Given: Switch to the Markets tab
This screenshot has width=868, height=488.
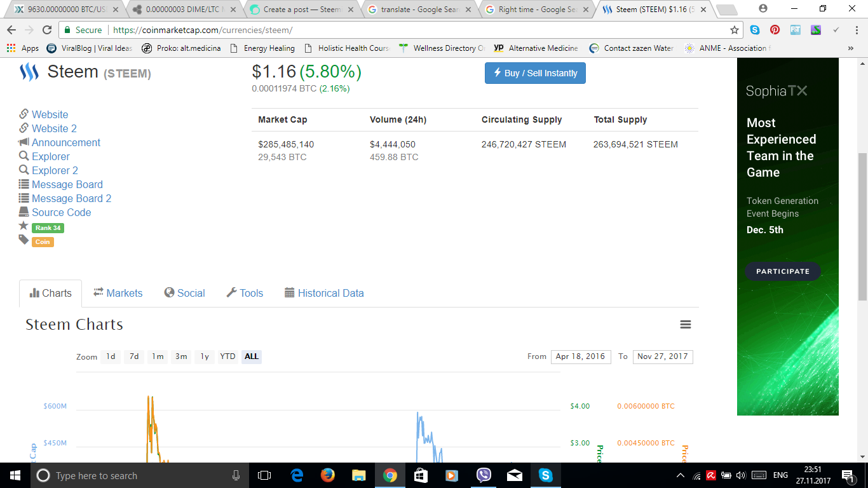Looking at the screenshot, I should (118, 293).
